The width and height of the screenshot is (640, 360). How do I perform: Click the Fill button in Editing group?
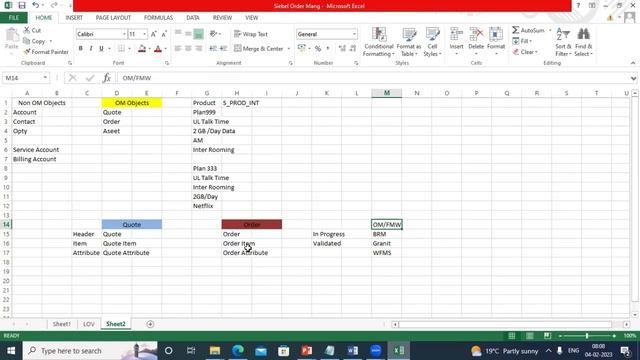(x=522, y=41)
